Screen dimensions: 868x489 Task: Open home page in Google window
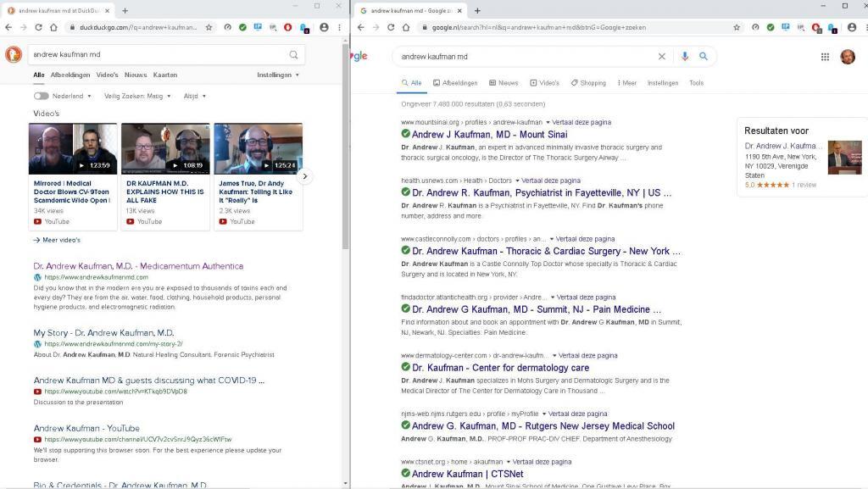(406, 27)
